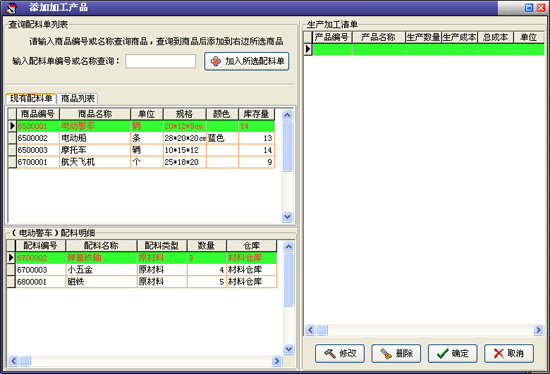The width and height of the screenshot is (550, 374).
Task: Click the 配料单 search input field
Action: tap(161, 61)
